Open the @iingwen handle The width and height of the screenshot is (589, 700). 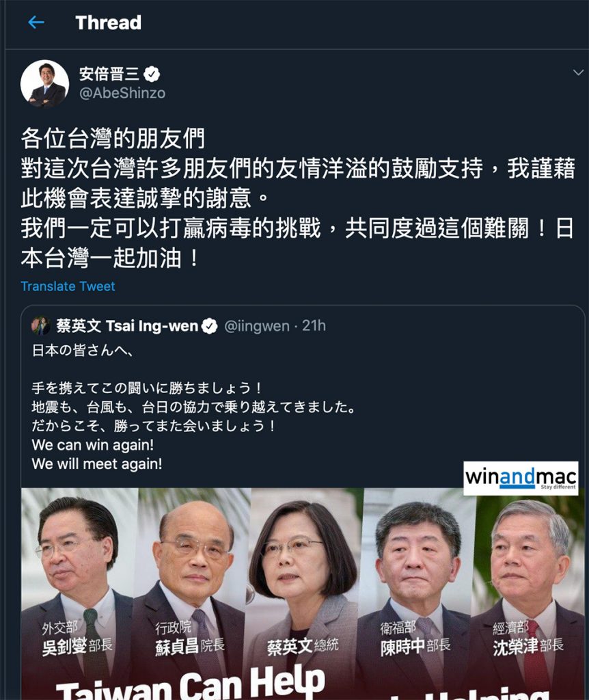click(x=256, y=326)
